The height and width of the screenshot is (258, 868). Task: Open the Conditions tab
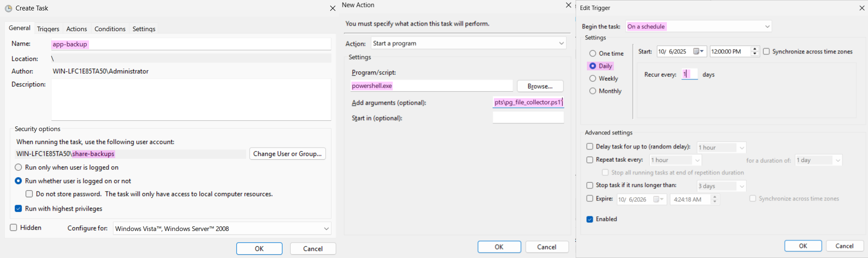[110, 29]
